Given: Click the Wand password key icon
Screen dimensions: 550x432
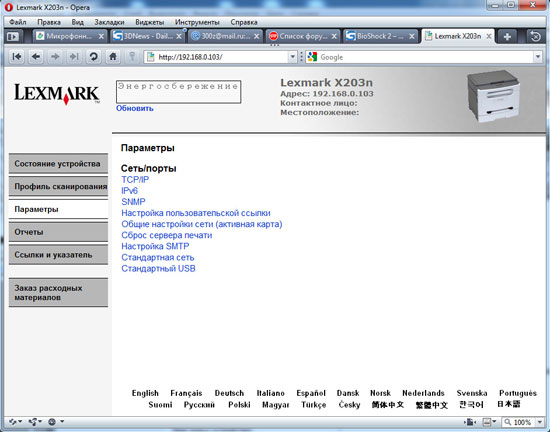Looking at the screenshot, I should (132, 56).
